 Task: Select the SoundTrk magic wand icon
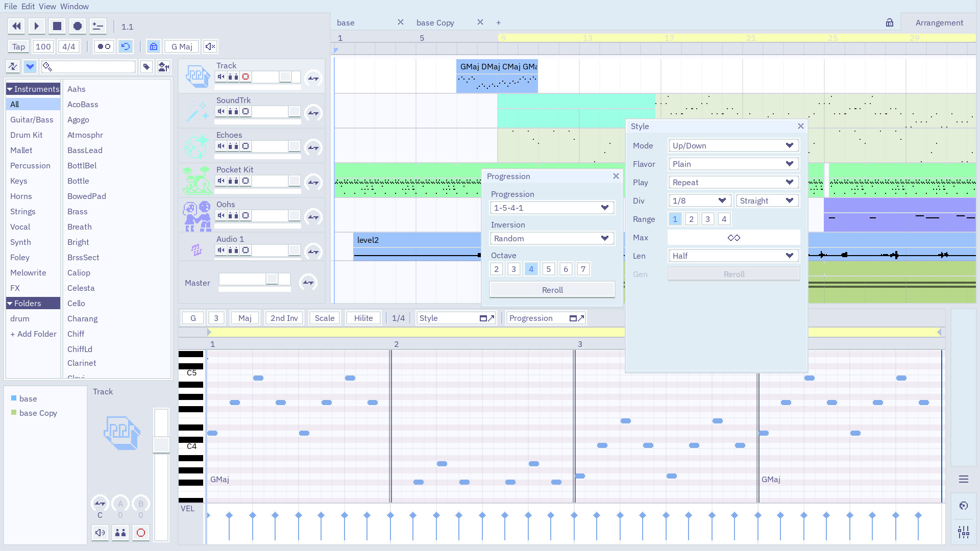(x=197, y=111)
